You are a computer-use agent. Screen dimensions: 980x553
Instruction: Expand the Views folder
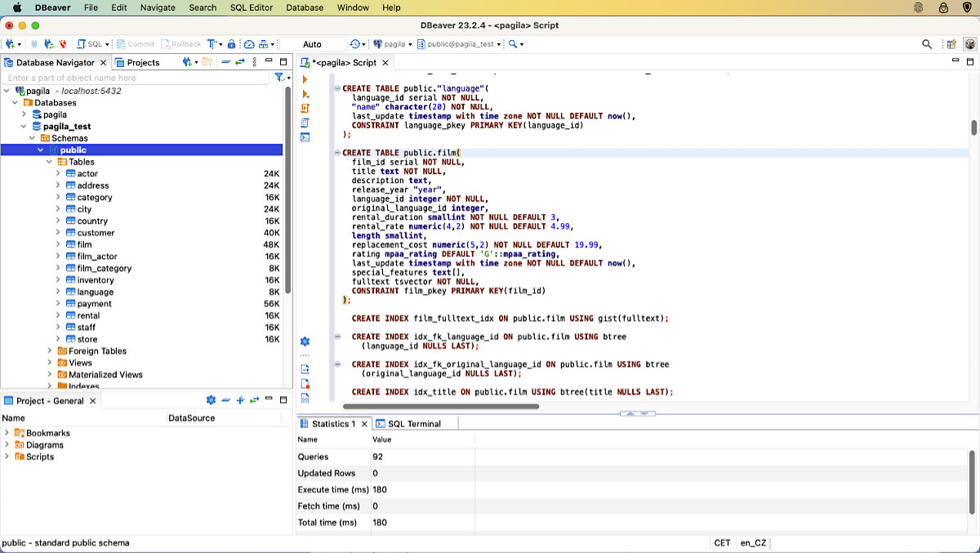[x=49, y=363]
